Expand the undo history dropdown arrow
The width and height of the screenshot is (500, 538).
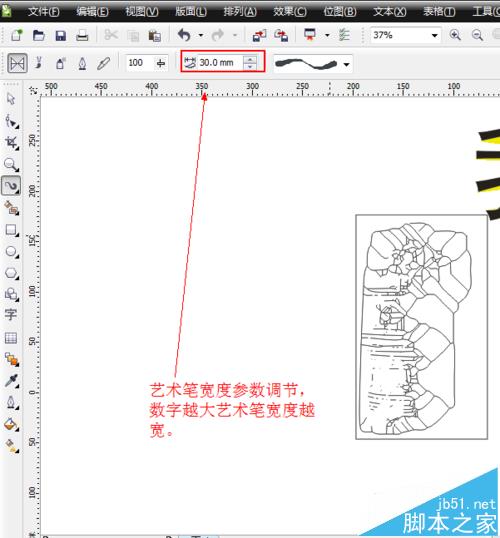(201, 35)
